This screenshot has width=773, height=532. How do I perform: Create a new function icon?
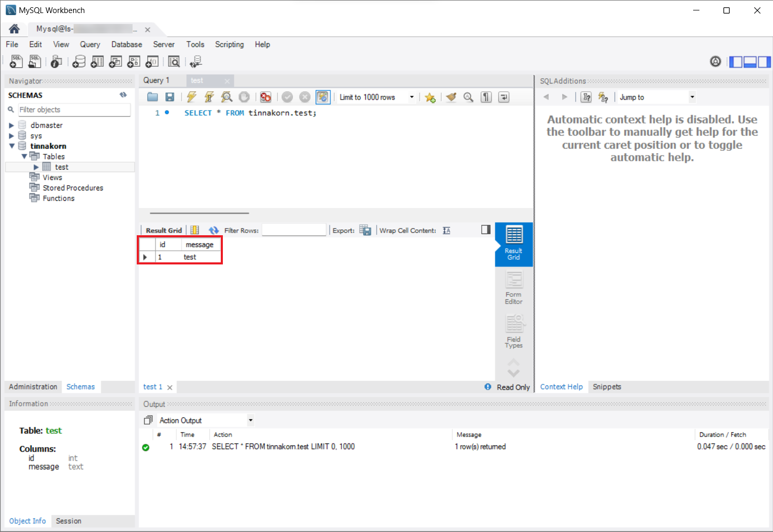pos(152,62)
